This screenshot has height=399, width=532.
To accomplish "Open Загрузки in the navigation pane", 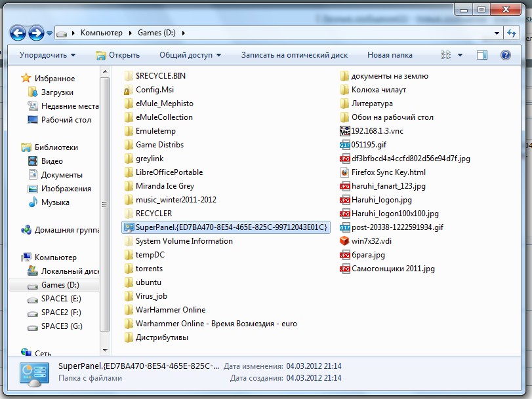I will point(51,92).
